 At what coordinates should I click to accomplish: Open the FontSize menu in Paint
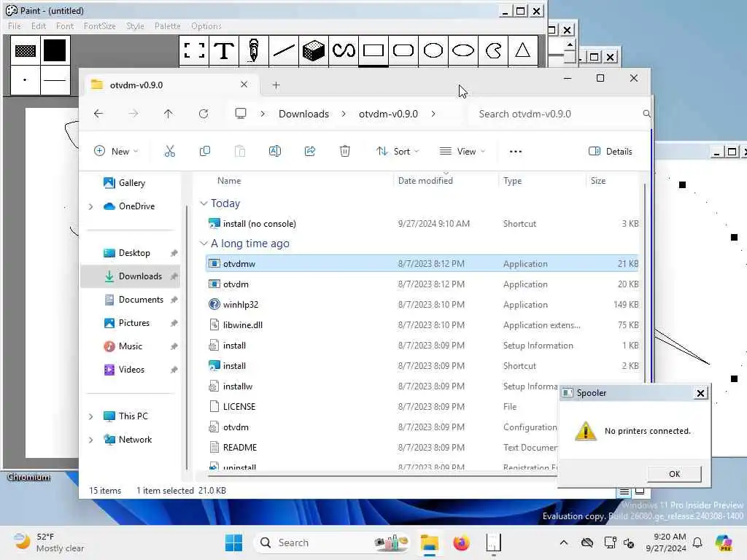coord(99,26)
